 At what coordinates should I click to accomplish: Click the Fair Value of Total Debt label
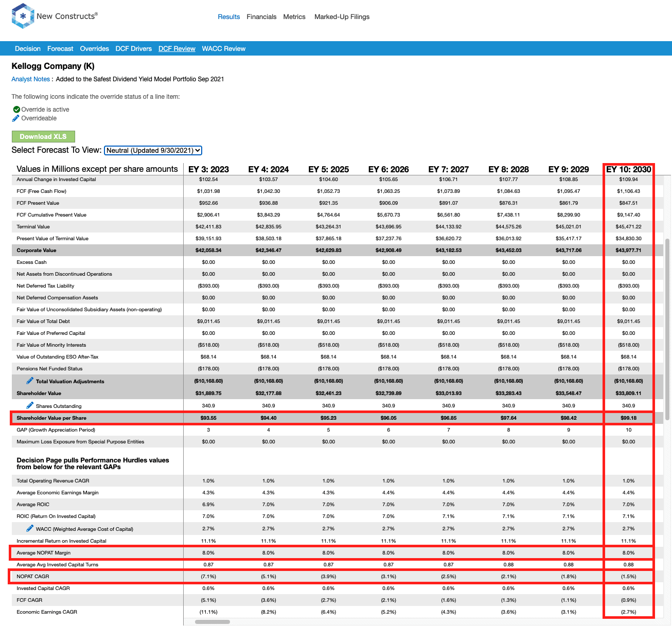43,321
